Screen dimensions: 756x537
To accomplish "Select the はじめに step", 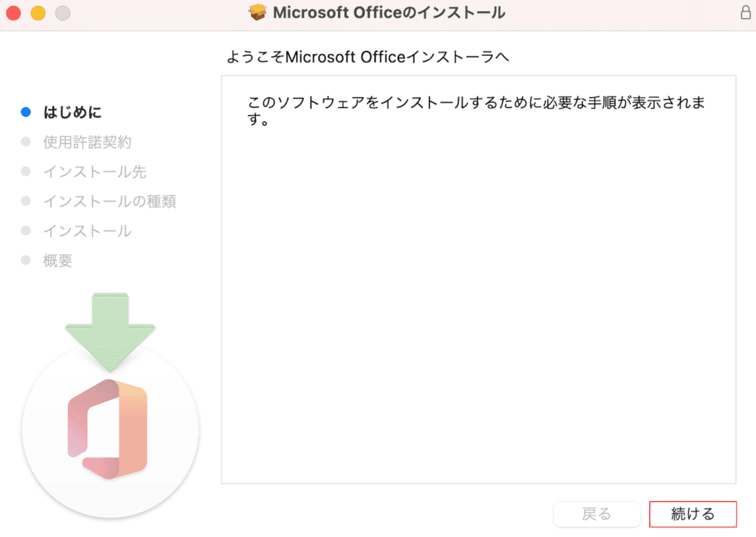I will pyautogui.click(x=72, y=112).
